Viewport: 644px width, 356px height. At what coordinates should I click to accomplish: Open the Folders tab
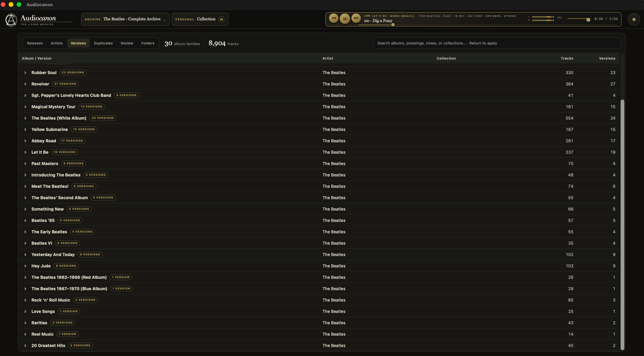tap(148, 43)
